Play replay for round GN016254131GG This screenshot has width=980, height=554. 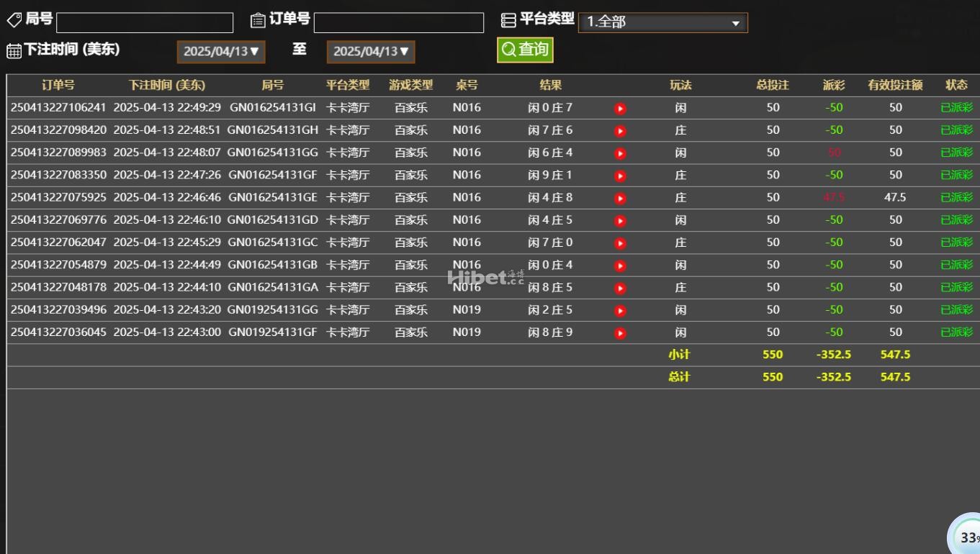tap(620, 153)
